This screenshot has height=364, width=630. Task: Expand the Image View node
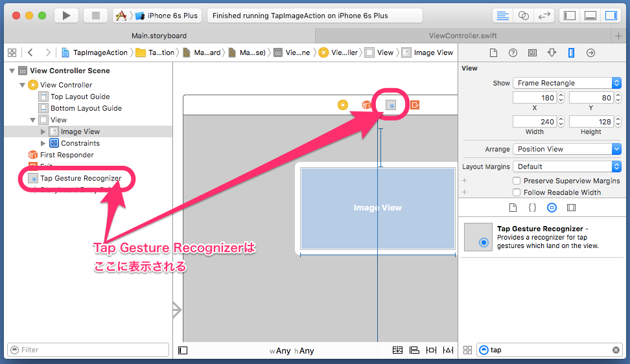[43, 131]
